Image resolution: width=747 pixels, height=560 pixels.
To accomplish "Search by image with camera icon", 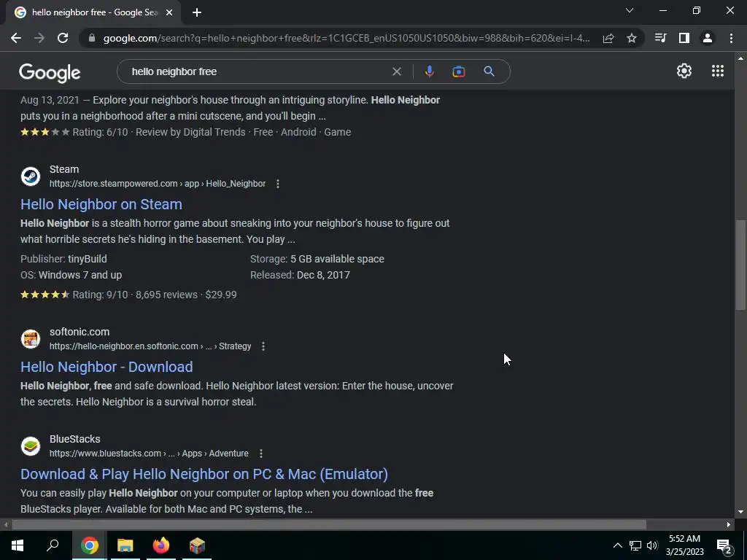I will tap(458, 71).
